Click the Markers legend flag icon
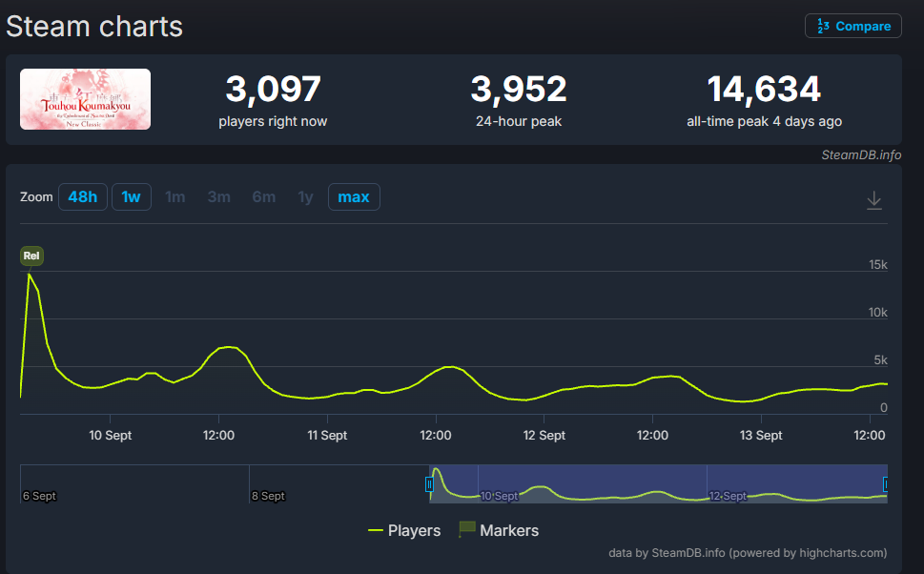The height and width of the screenshot is (574, 924). [x=466, y=529]
